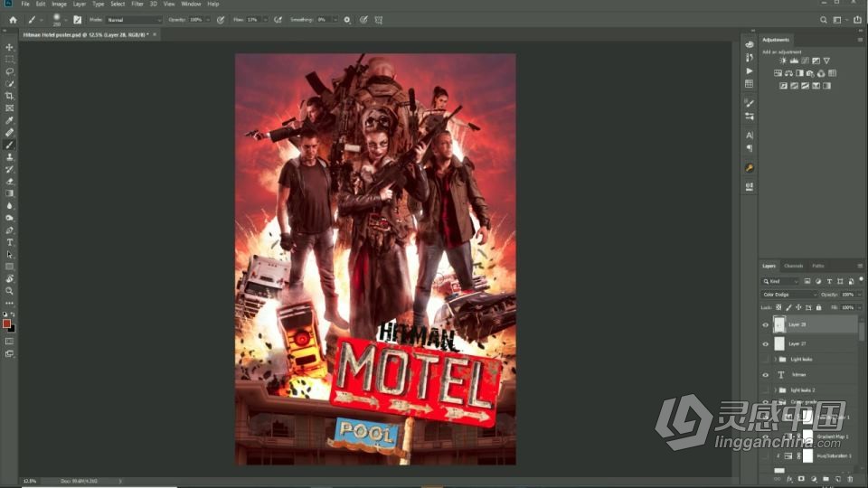
Task: Hide Layer 27 visibility eye
Action: 766,343
